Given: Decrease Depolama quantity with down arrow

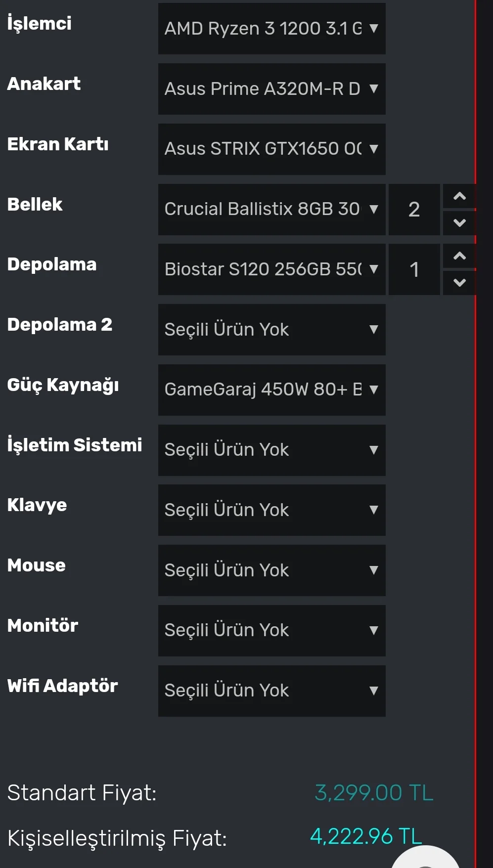Looking at the screenshot, I should pyautogui.click(x=459, y=283).
